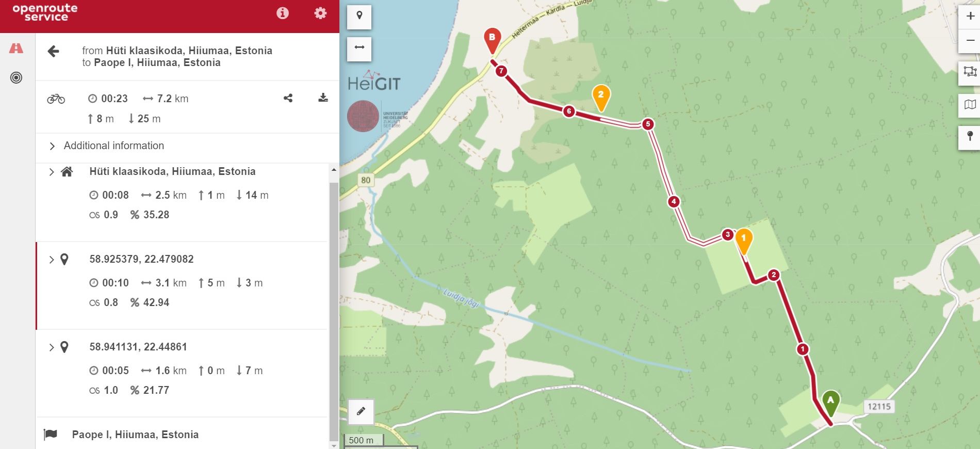
Task: Click red destination marker B on map
Action: coord(492,41)
